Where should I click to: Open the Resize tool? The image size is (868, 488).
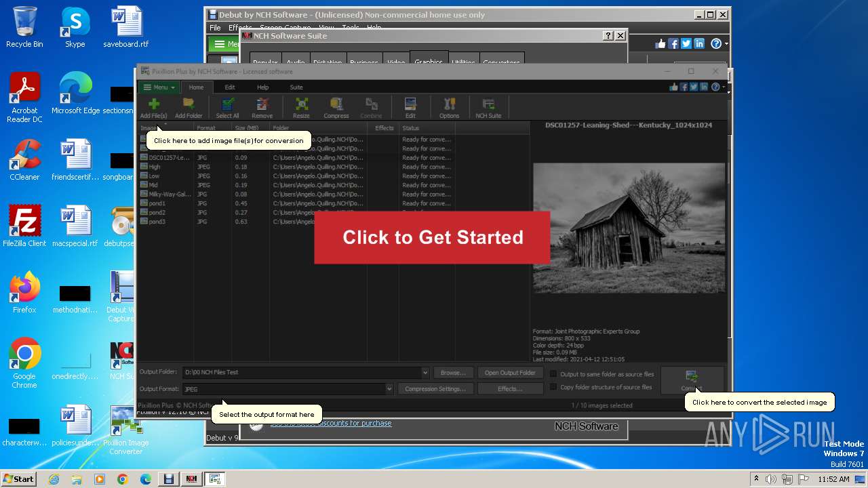tap(301, 104)
